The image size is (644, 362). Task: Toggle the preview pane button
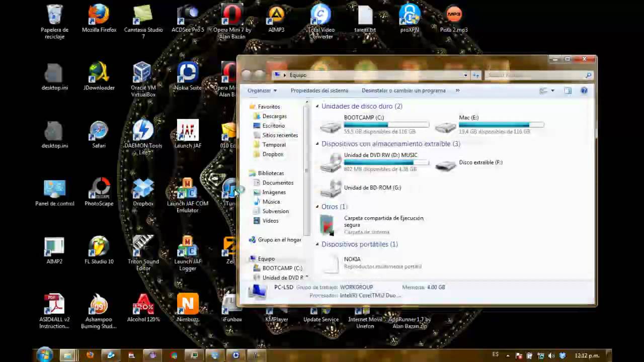tap(568, 90)
